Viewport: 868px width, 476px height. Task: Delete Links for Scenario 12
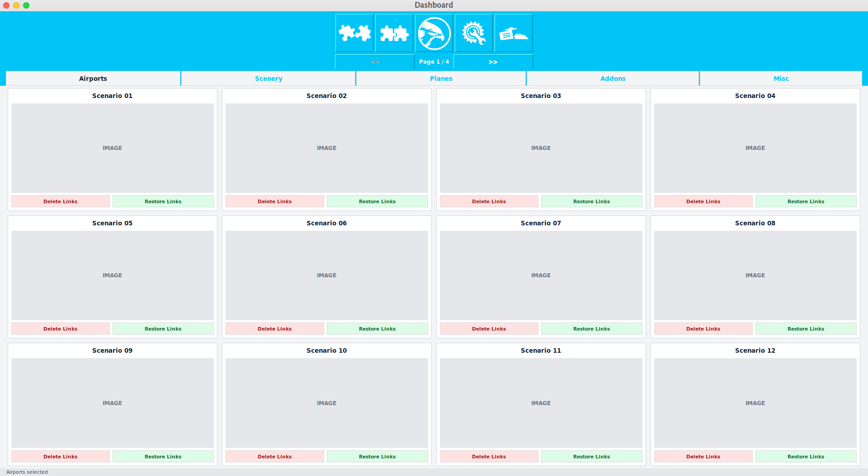703,457
